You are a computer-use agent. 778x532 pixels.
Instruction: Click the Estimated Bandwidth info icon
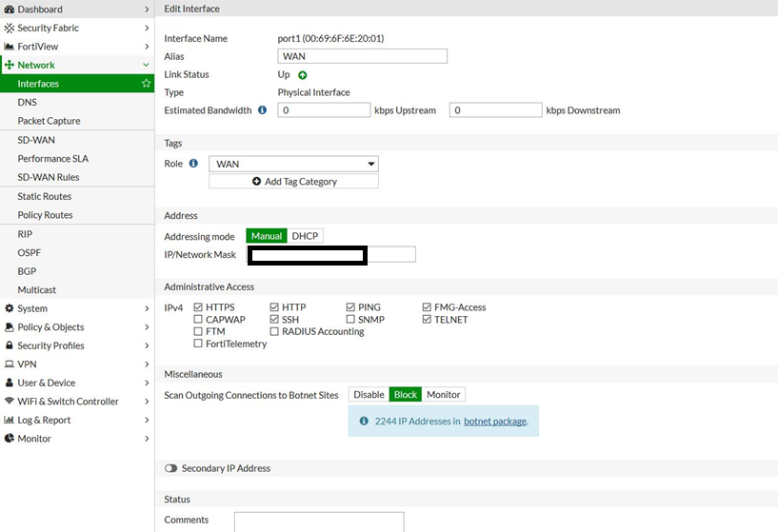tap(262, 110)
